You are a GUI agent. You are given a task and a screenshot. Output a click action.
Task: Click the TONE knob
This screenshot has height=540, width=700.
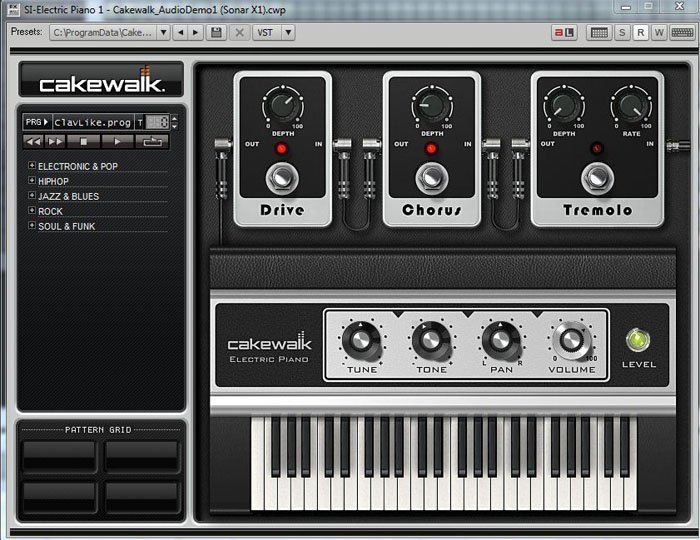pos(430,341)
